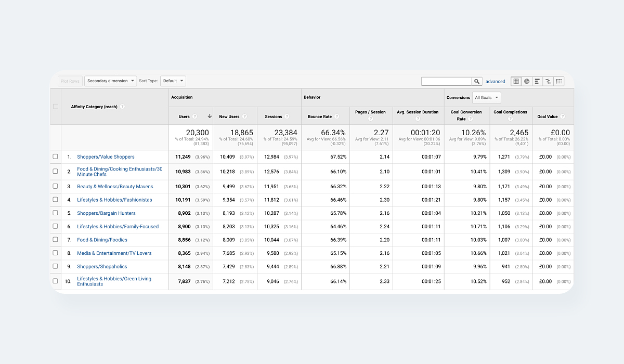The width and height of the screenshot is (624, 364).
Task: Open Media & Entertainment/TV Lovers link
Action: (114, 253)
